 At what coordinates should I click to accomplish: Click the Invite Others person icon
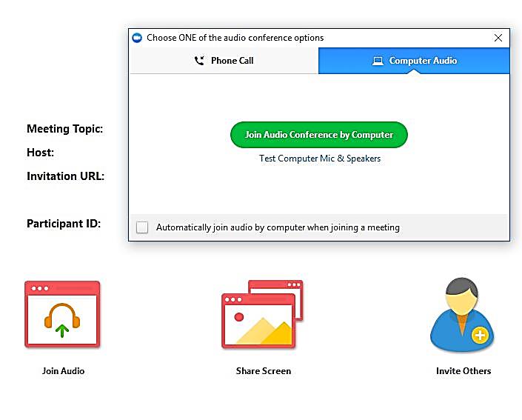point(462,316)
